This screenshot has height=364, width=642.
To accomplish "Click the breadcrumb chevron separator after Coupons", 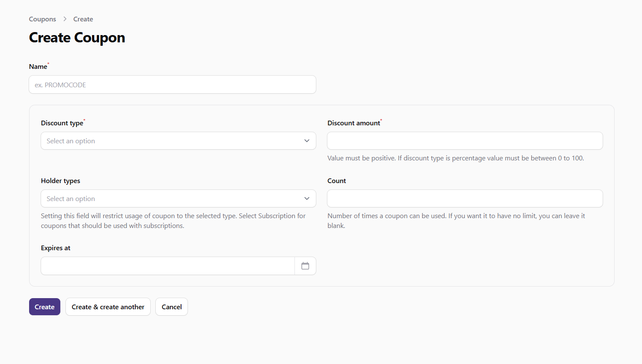I will tap(65, 19).
